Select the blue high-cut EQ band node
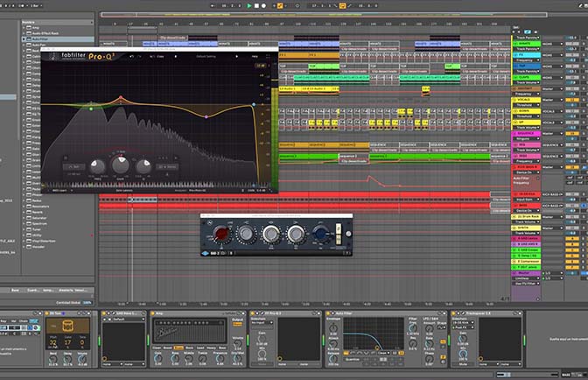Screen dimensions: 588x380 tap(254, 105)
